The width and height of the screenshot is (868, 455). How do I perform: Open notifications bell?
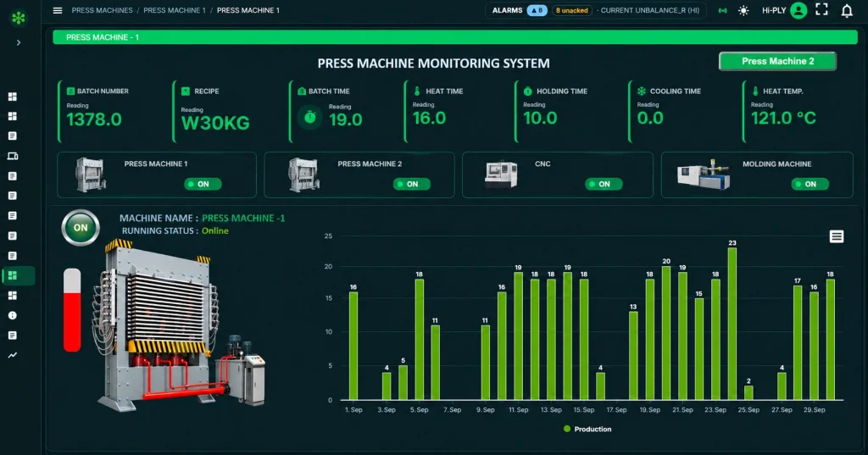[847, 10]
